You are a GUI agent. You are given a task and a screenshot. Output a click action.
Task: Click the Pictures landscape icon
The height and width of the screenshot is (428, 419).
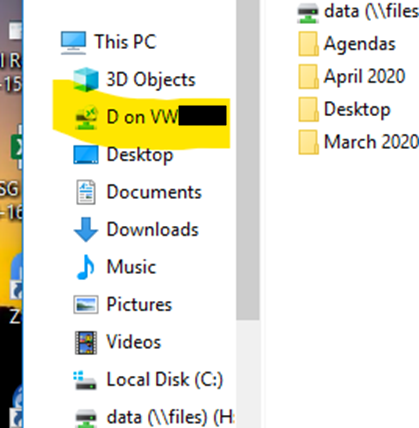tap(86, 304)
